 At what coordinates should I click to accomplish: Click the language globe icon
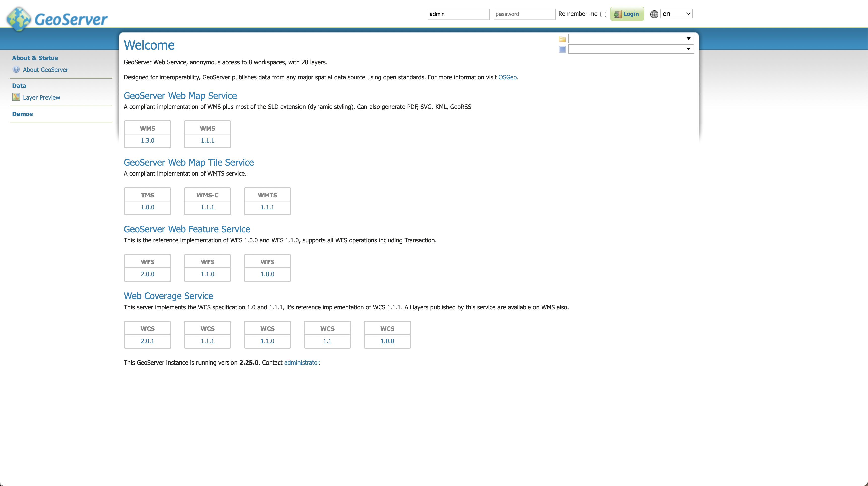[654, 14]
